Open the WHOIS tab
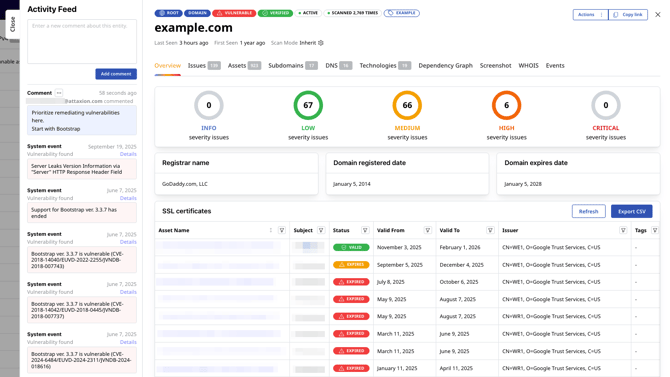This screenshot has height=377, width=670. tap(528, 65)
